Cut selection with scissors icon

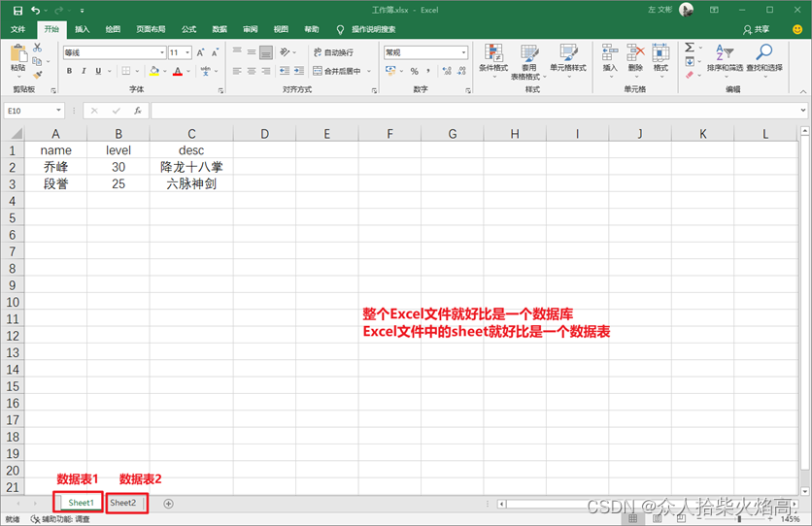[x=37, y=48]
